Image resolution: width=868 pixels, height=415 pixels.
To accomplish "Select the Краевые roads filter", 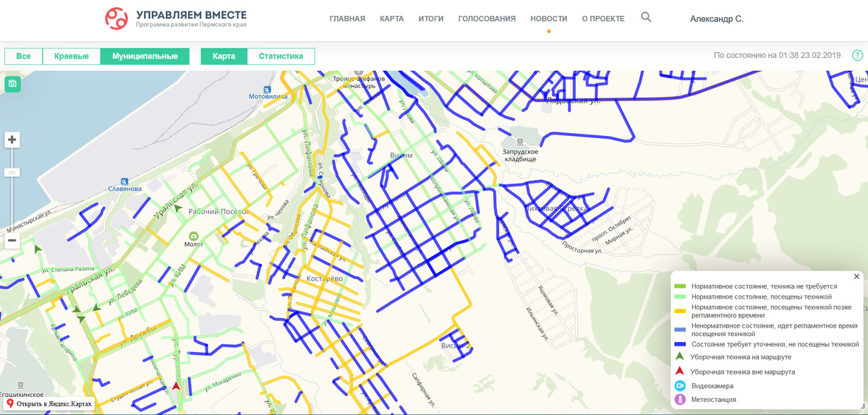I will coord(72,56).
